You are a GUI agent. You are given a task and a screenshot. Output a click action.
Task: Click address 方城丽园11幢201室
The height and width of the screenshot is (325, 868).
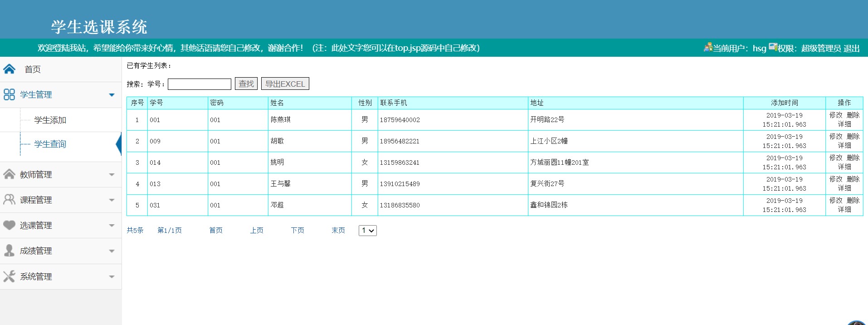pos(560,162)
